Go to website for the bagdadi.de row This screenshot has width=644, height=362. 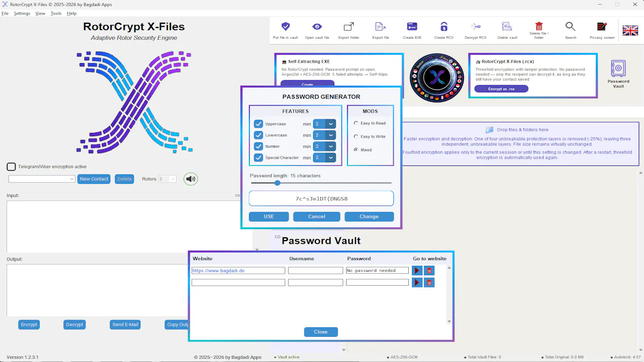tap(417, 271)
